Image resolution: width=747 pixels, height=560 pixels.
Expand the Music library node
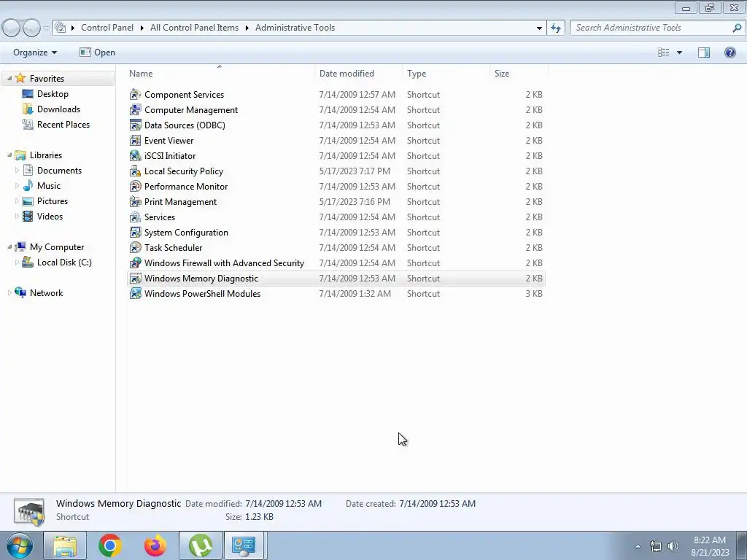click(18, 185)
